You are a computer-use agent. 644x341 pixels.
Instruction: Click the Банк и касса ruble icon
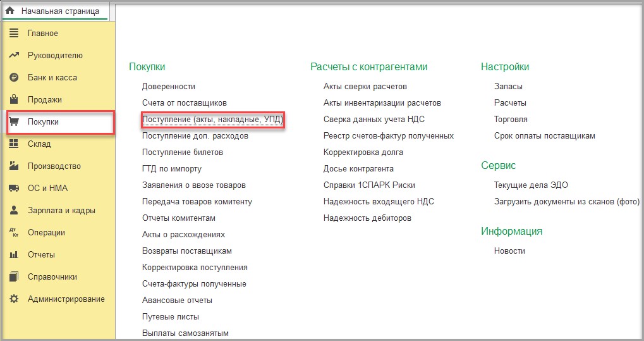(14, 77)
